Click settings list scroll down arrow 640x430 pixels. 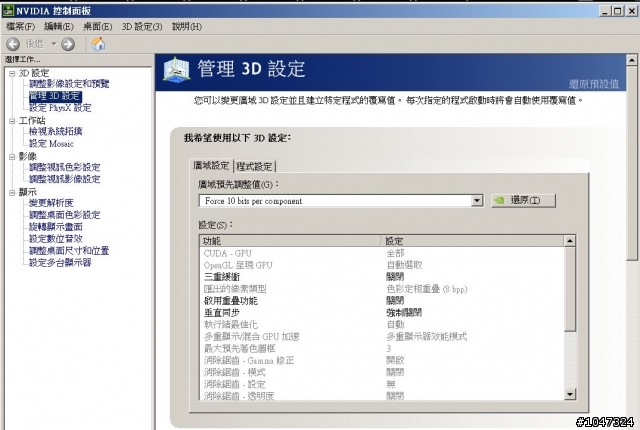point(570,394)
